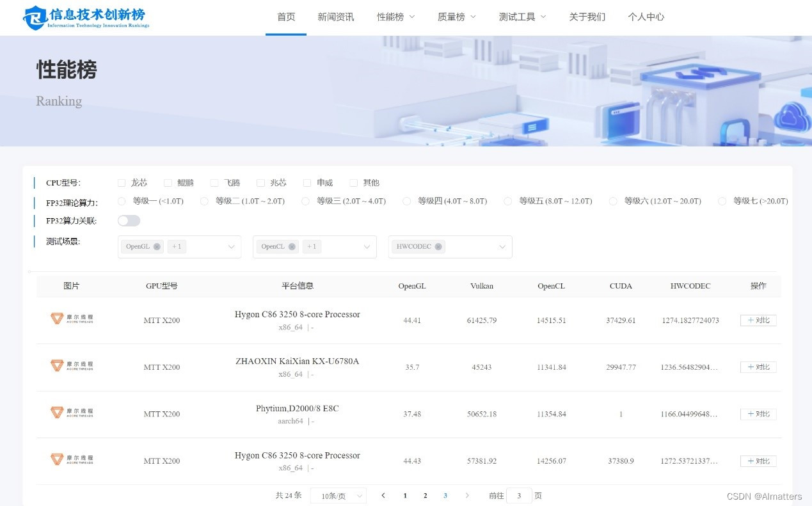Expand the 性能榜 navigation menu
The width and height of the screenshot is (812, 506).
coord(395,17)
